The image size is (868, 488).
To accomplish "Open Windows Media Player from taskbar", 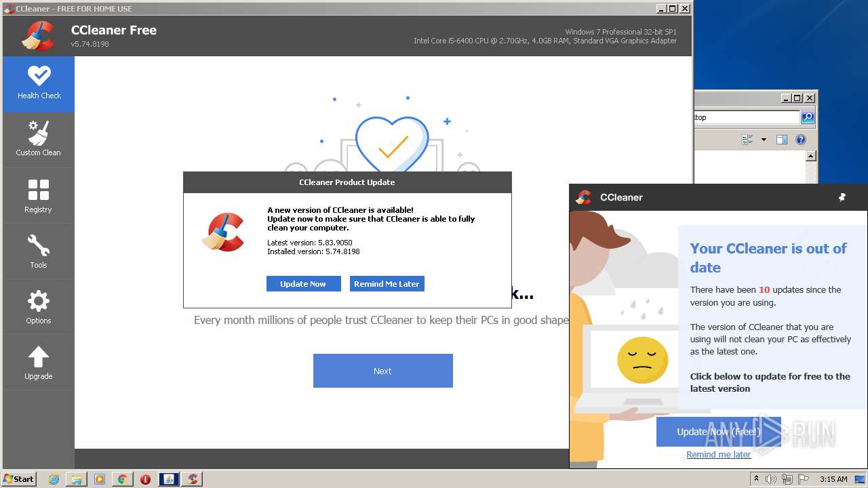I will pyautogui.click(x=100, y=479).
